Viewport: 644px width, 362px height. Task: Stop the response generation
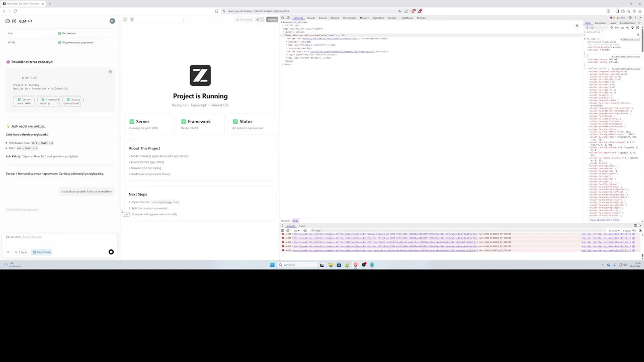point(111,252)
